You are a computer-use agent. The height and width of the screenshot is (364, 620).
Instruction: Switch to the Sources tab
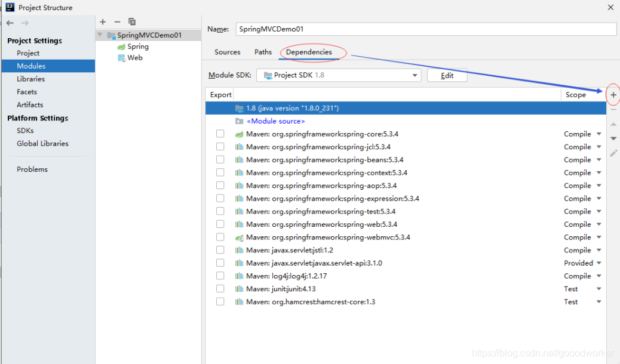coord(228,52)
